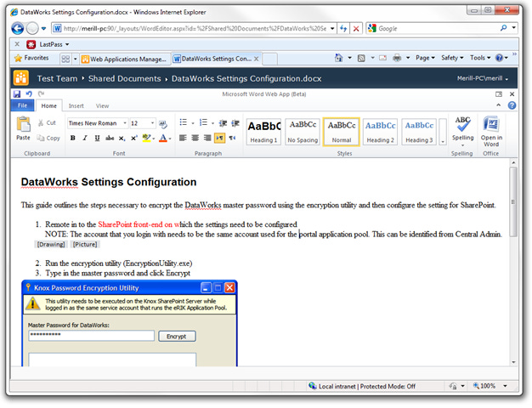Click the SharePoint site logo icon
532x408 pixels.
21,78
